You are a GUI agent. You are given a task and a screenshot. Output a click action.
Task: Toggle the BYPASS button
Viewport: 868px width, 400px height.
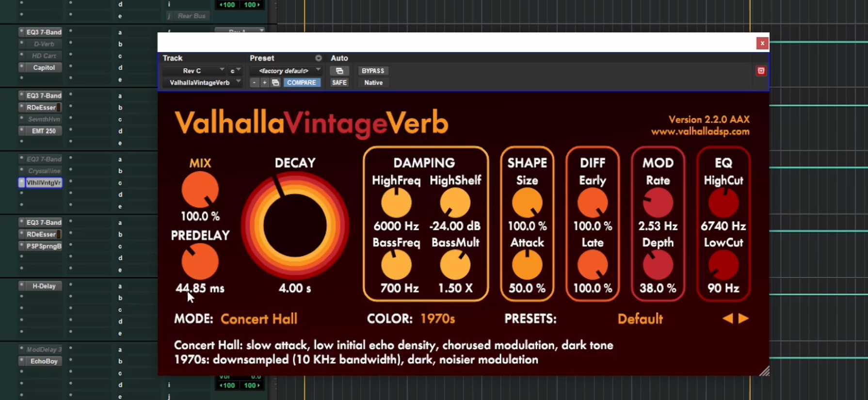[x=372, y=71]
